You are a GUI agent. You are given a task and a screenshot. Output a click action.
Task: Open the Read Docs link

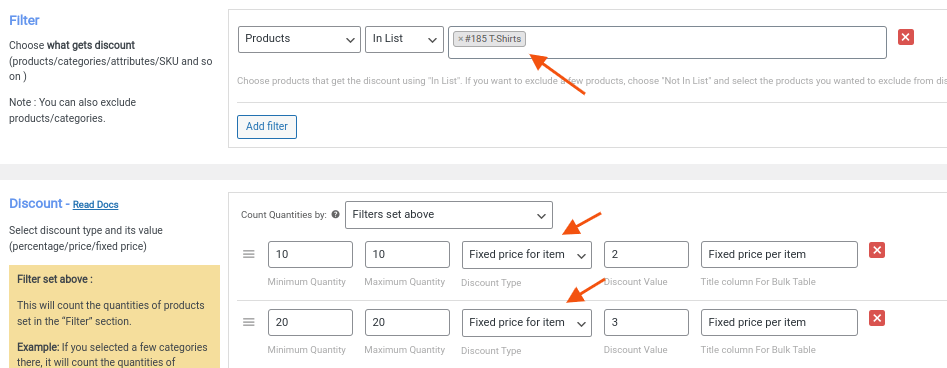point(95,205)
